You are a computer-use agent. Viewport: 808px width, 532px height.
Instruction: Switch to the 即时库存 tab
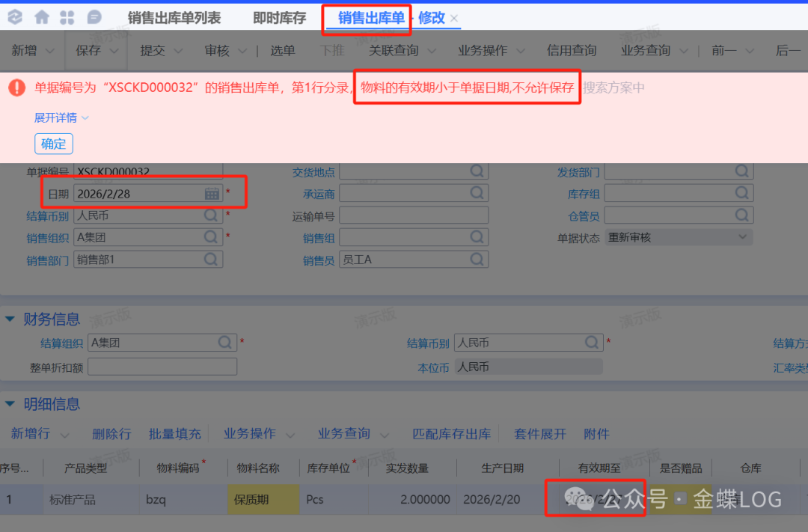[279, 18]
